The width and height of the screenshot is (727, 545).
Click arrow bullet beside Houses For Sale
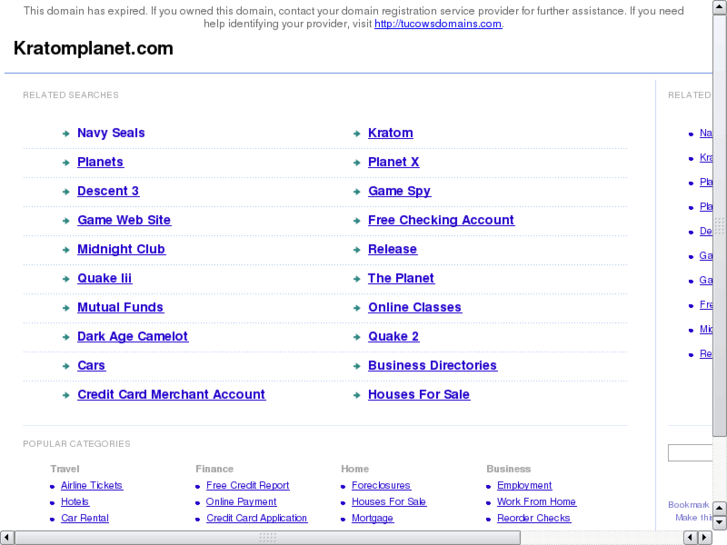pos(357,396)
